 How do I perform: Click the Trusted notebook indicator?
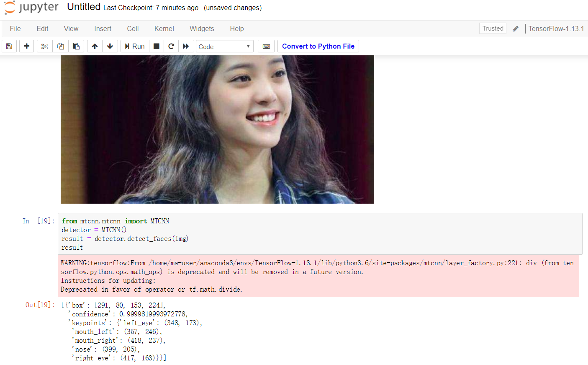[x=493, y=28]
